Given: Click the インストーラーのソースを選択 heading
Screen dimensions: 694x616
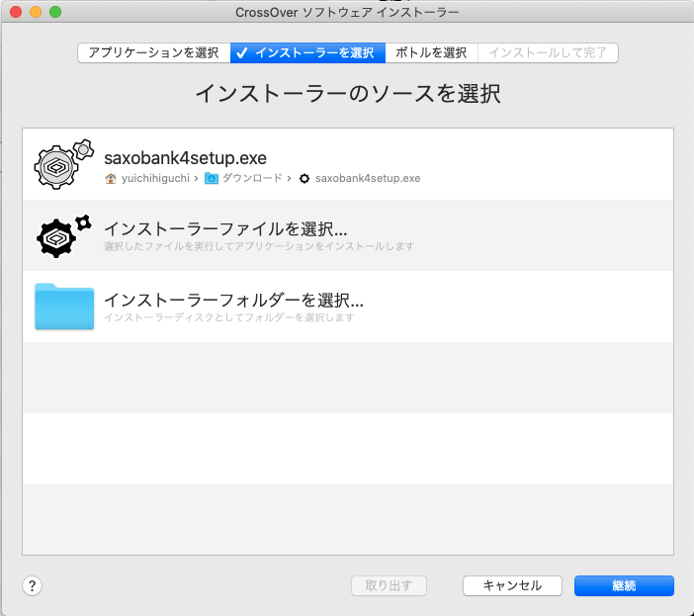Looking at the screenshot, I should click(x=348, y=94).
